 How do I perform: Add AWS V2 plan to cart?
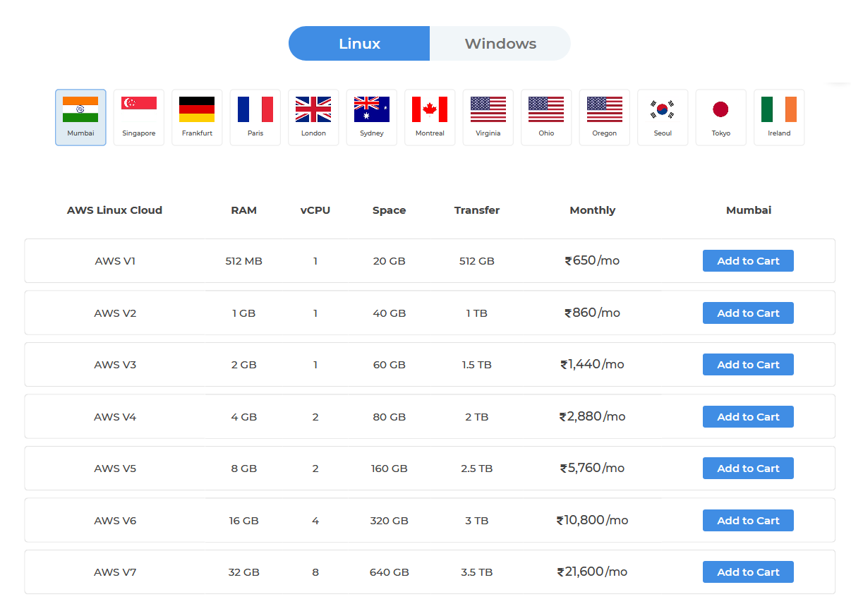[748, 313]
